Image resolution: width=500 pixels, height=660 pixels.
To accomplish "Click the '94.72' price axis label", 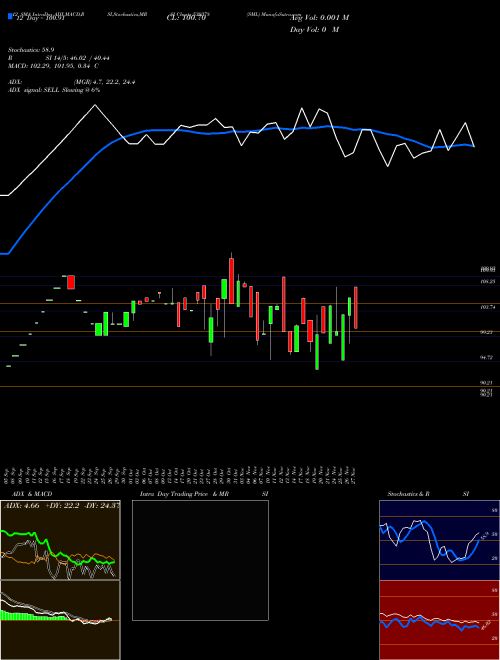I will tap(488, 357).
